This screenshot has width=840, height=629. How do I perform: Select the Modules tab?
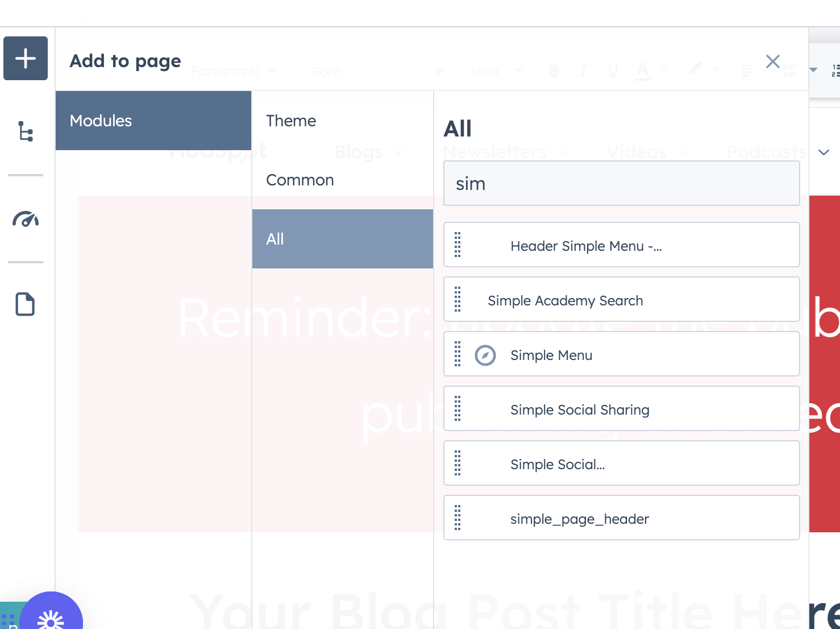click(x=153, y=121)
